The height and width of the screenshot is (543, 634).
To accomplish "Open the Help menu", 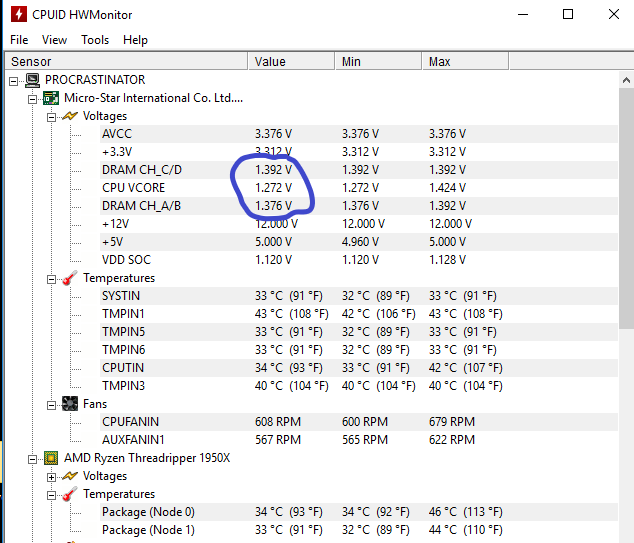I will click(x=135, y=40).
